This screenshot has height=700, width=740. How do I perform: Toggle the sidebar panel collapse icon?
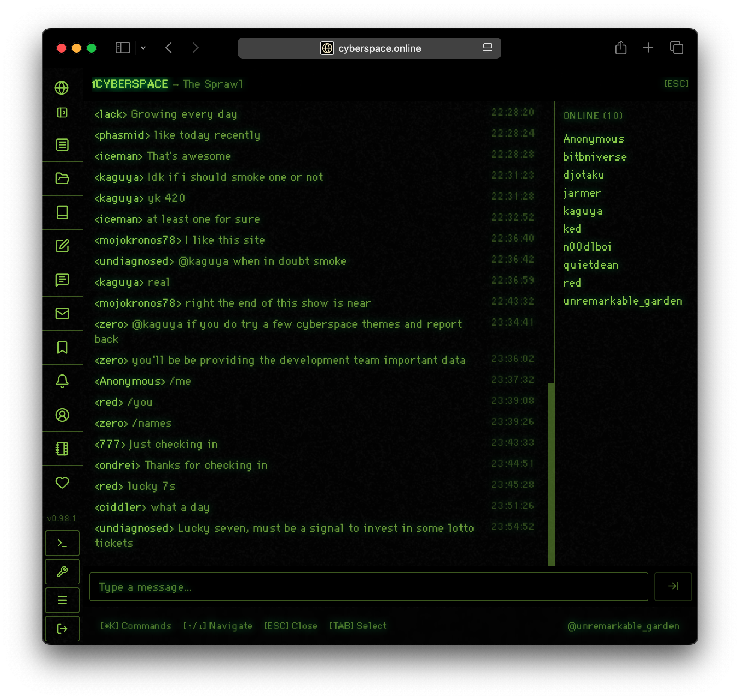(x=62, y=113)
